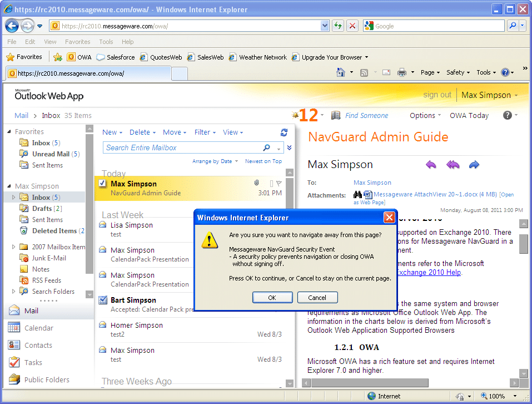
Task: Click the OWA Help question mark icon
Action: click(507, 115)
